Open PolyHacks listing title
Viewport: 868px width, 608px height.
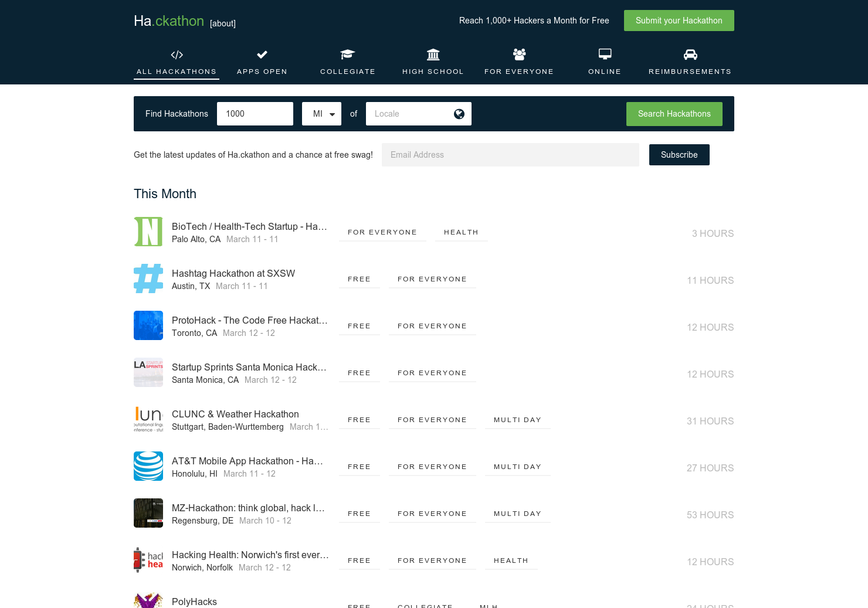(194, 602)
